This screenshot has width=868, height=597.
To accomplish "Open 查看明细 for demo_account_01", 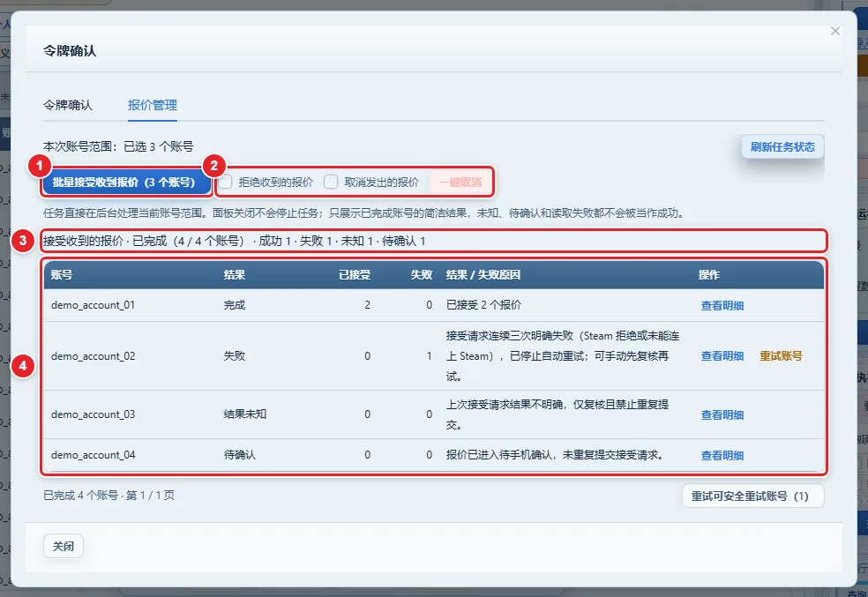I will pyautogui.click(x=722, y=305).
